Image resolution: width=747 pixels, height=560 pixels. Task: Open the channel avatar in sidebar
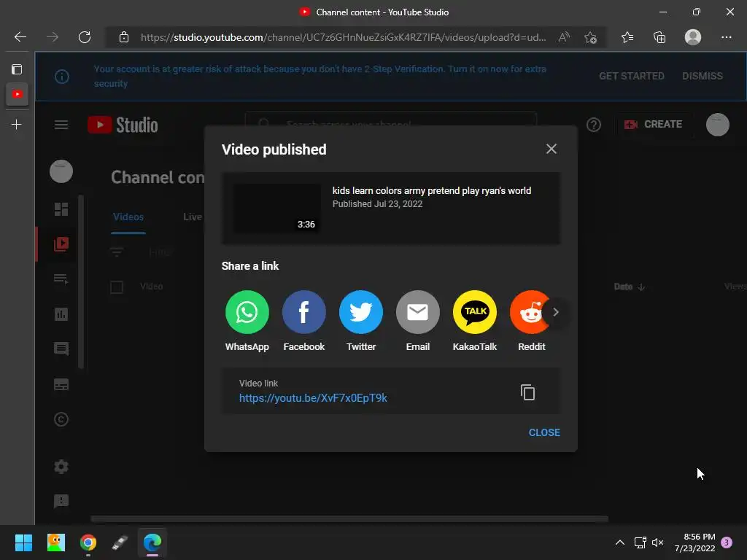(61, 171)
